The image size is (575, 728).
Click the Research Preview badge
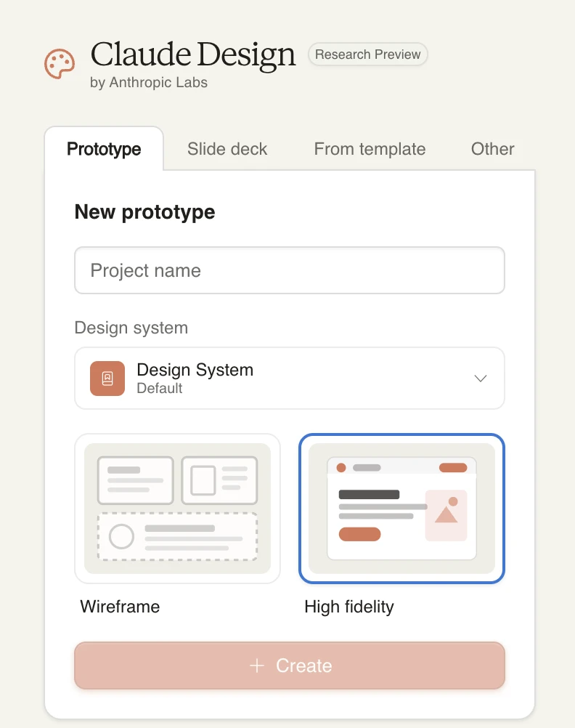[x=368, y=54]
